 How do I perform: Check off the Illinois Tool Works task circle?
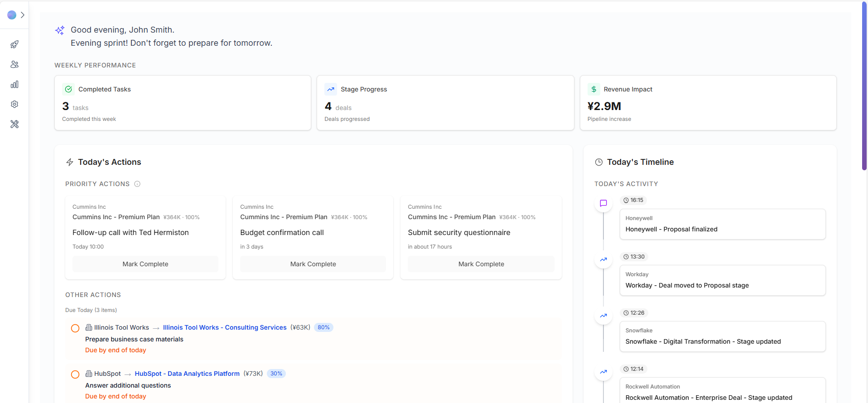pyautogui.click(x=75, y=328)
